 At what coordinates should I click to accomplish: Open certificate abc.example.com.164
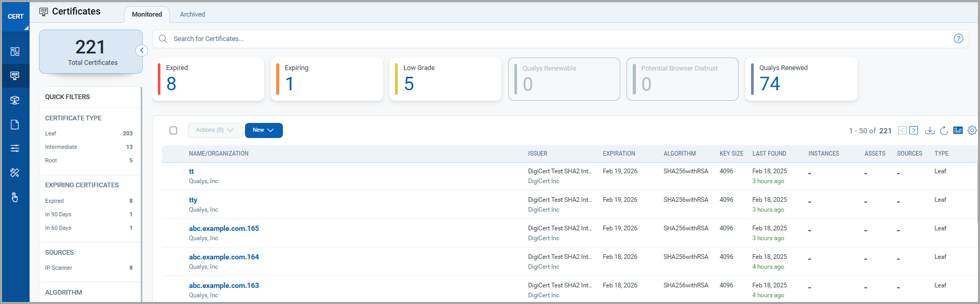point(224,257)
